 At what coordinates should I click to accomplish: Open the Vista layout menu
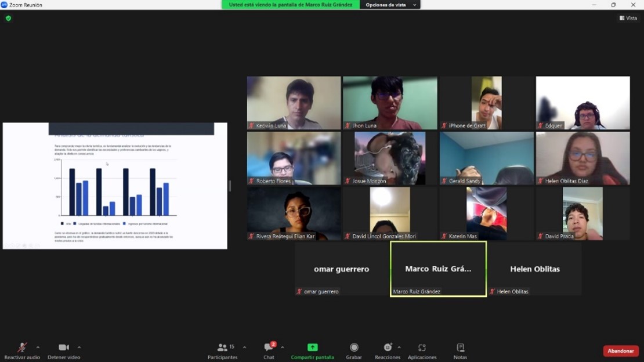click(628, 19)
